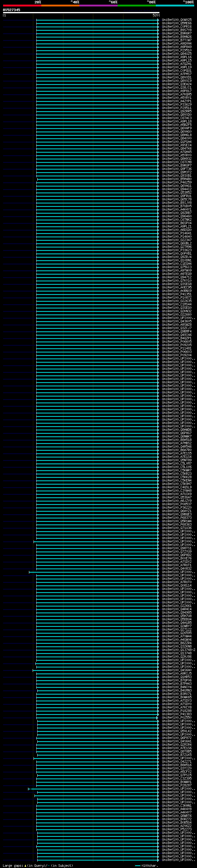The width and height of the screenshot is (197, 868).
Task: Click hit label UniRef100_B8A518
Action: (x=177, y=440)
